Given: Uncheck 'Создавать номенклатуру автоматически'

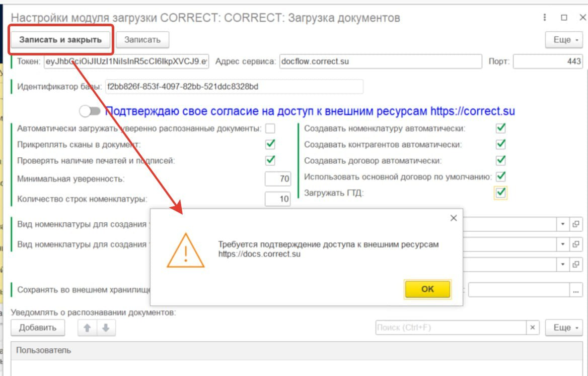Looking at the screenshot, I should coord(500,128).
